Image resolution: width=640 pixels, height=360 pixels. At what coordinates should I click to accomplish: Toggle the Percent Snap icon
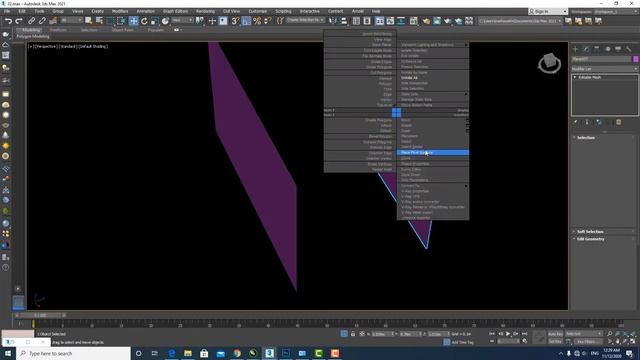[x=257, y=21]
